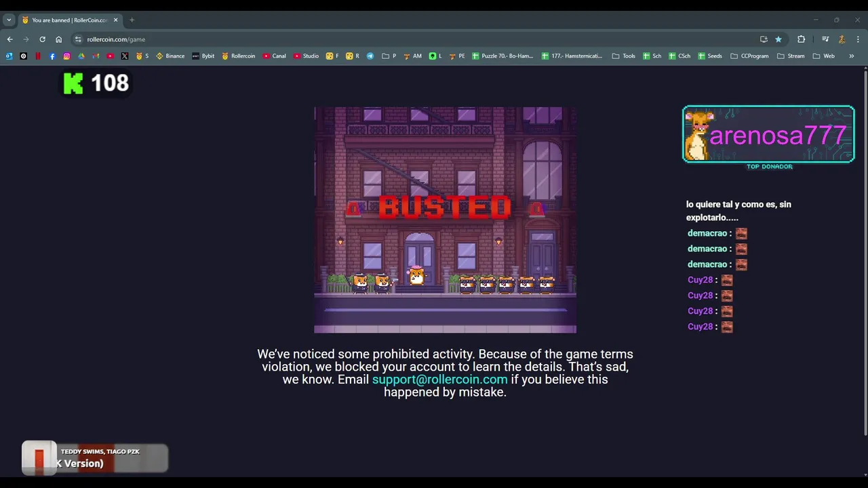868x488 pixels.
Task: Open the Facebook bookmark icon
Action: point(52,56)
